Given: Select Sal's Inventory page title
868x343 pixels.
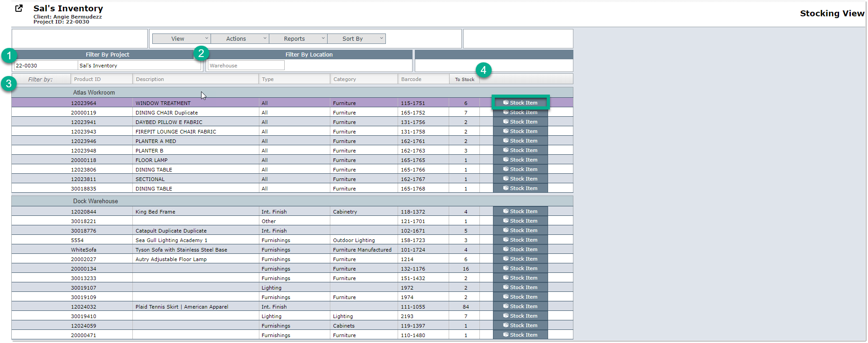Looking at the screenshot, I should pos(68,8).
